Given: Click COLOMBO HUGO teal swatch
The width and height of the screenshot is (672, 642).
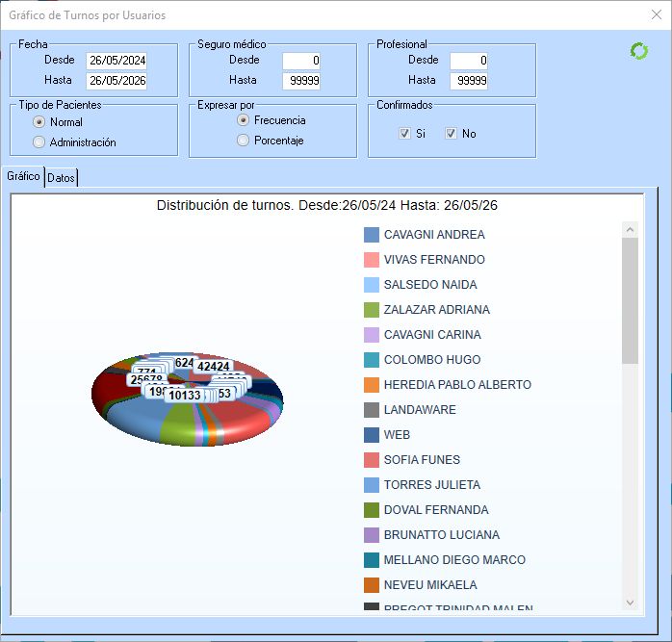Looking at the screenshot, I should 372,360.
